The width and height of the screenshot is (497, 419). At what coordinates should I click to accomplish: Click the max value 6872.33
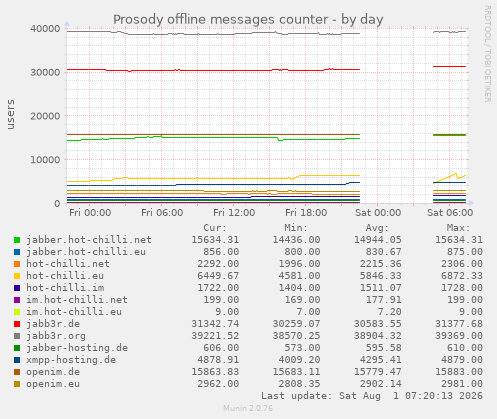point(462,276)
